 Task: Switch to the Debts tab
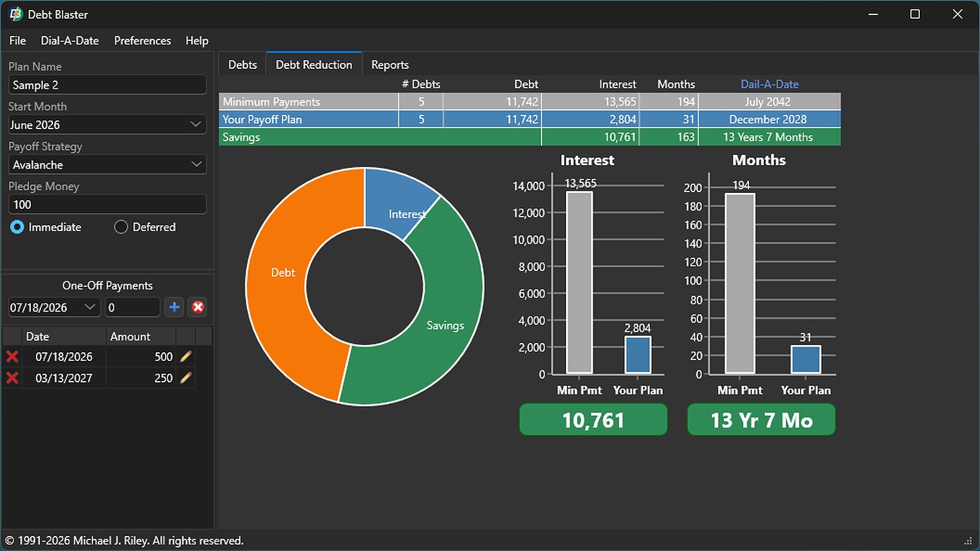point(242,65)
